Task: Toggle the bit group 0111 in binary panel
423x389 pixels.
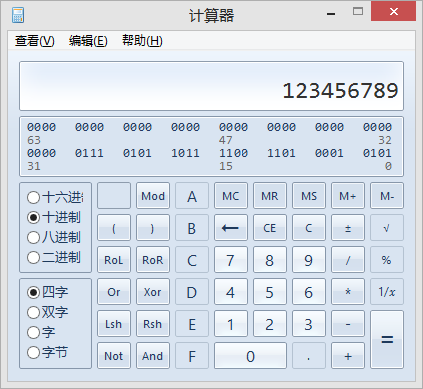Action: click(89, 153)
